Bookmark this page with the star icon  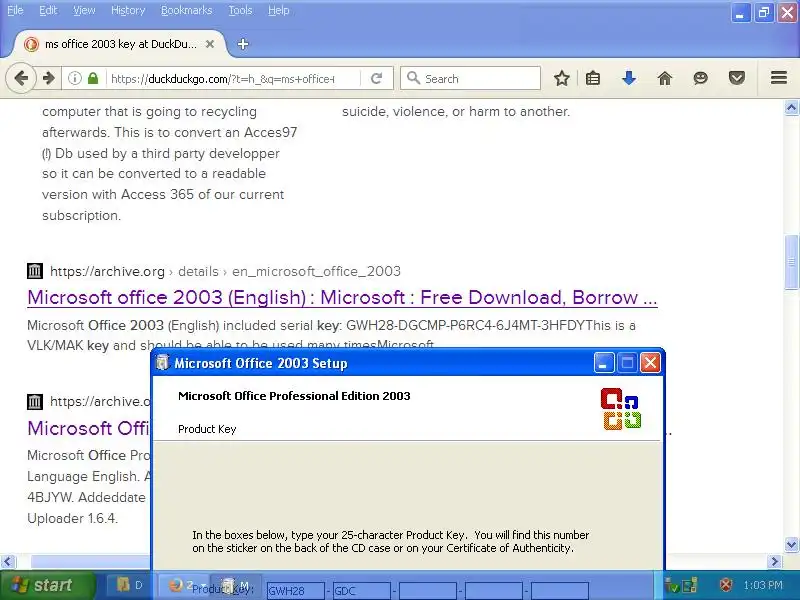coord(561,79)
